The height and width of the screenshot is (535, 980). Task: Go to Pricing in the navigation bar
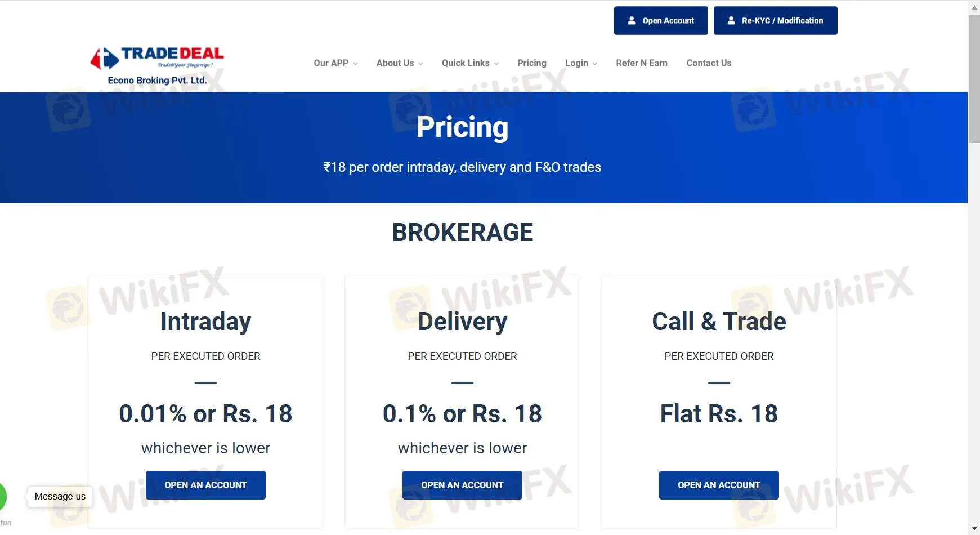[532, 63]
